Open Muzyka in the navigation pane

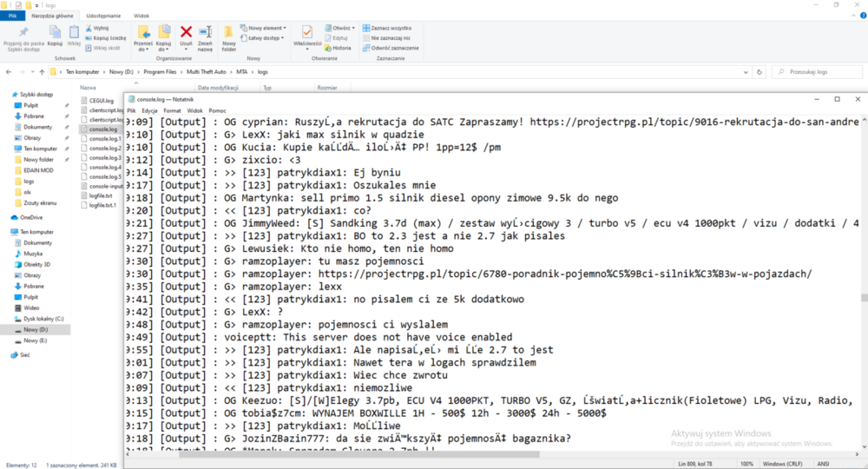click(33, 254)
